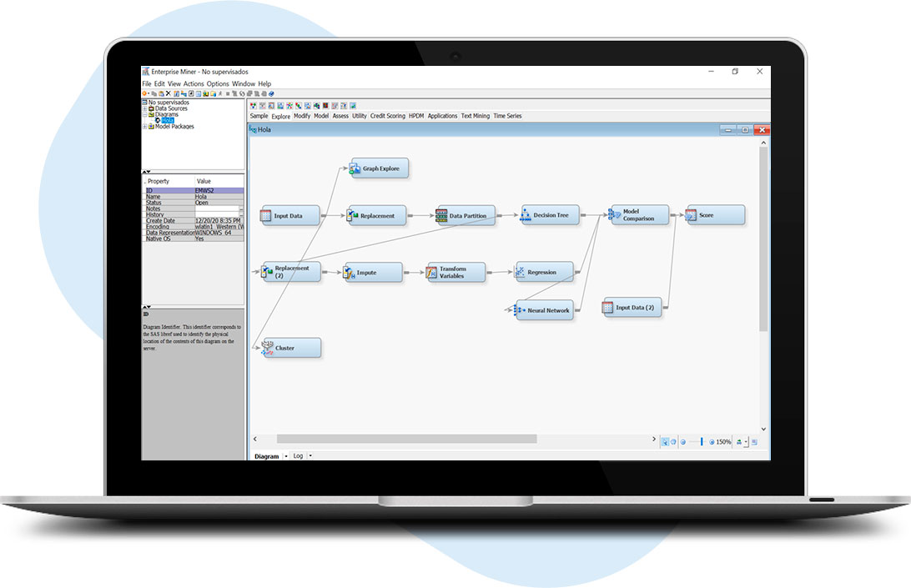Screen dimensions: 911x588
Task: Open the Help menu
Action: 264,83
